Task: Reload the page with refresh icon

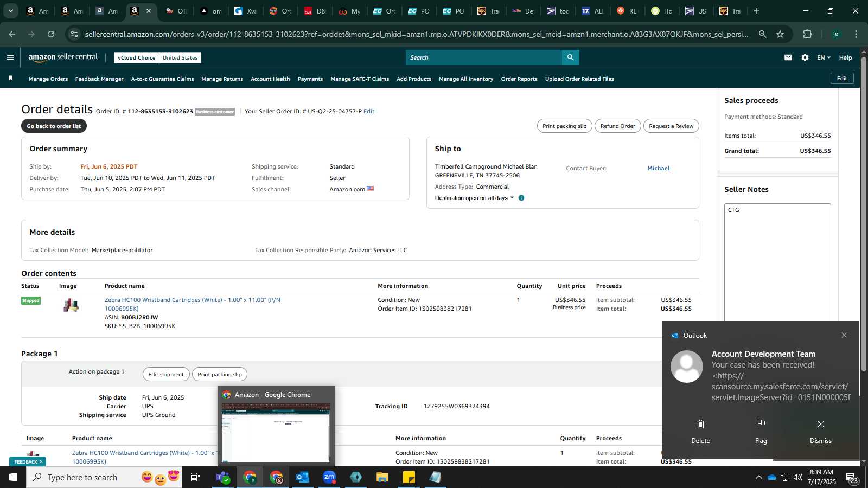Action: click(x=51, y=34)
